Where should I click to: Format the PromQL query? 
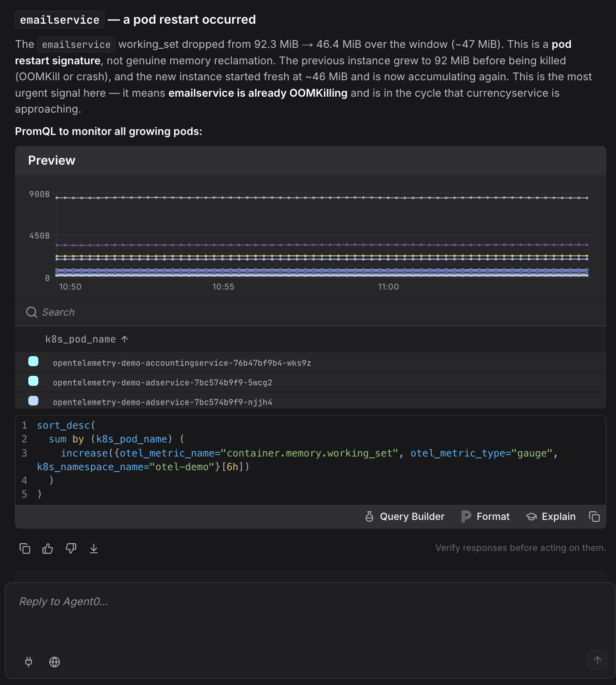485,516
